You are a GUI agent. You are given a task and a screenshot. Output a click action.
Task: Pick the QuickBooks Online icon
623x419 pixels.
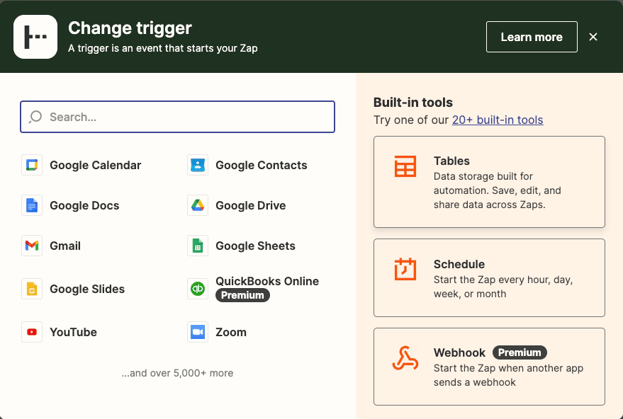(x=198, y=289)
